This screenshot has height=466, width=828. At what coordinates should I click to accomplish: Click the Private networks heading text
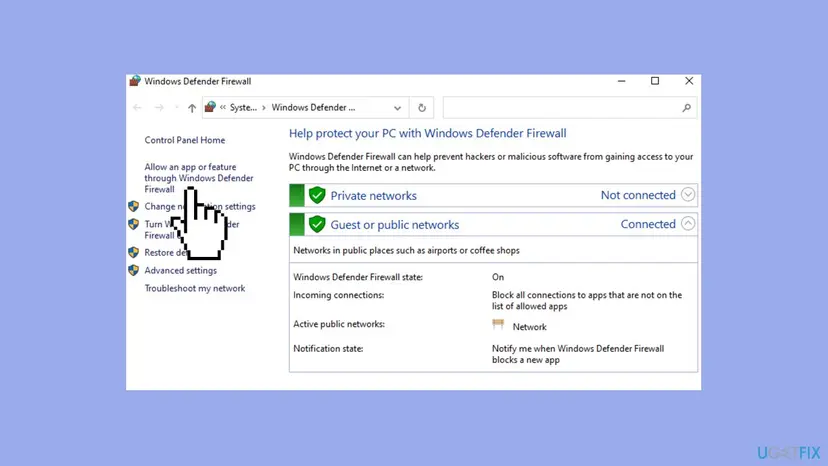[373, 195]
